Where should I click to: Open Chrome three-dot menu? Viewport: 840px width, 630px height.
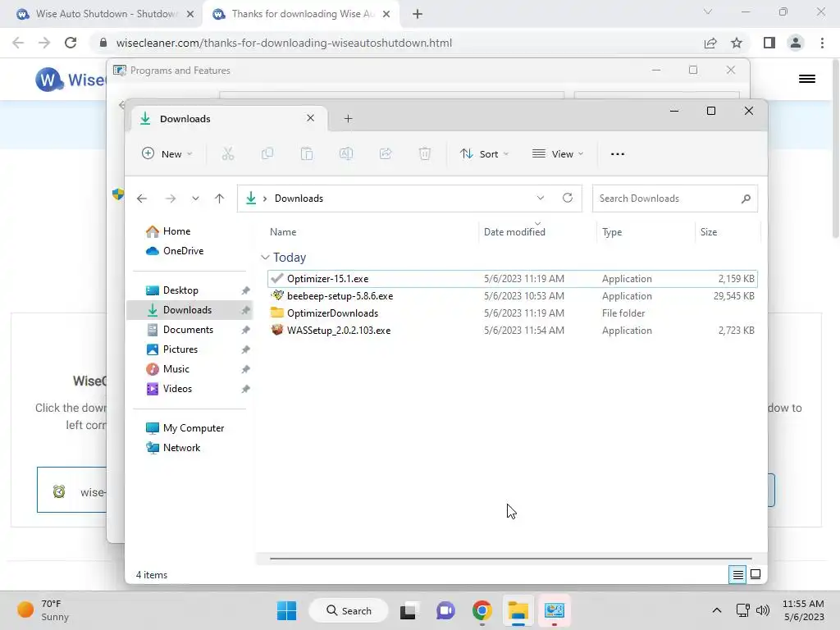822,43
